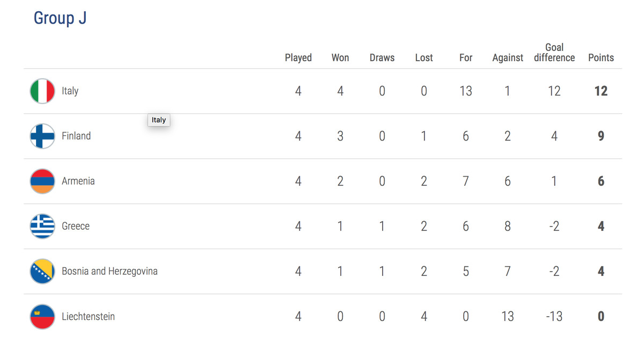
Task: Open the Finland team link
Action: coord(76,136)
